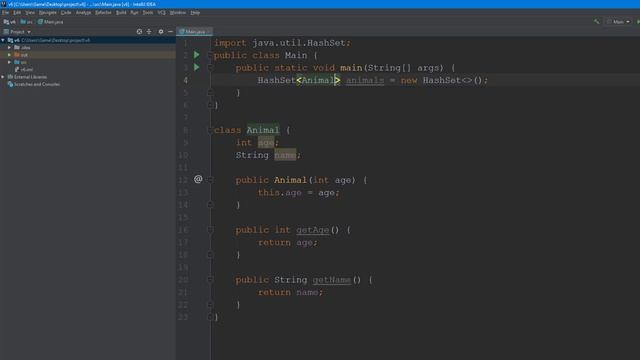Open the Help menu

click(195, 13)
